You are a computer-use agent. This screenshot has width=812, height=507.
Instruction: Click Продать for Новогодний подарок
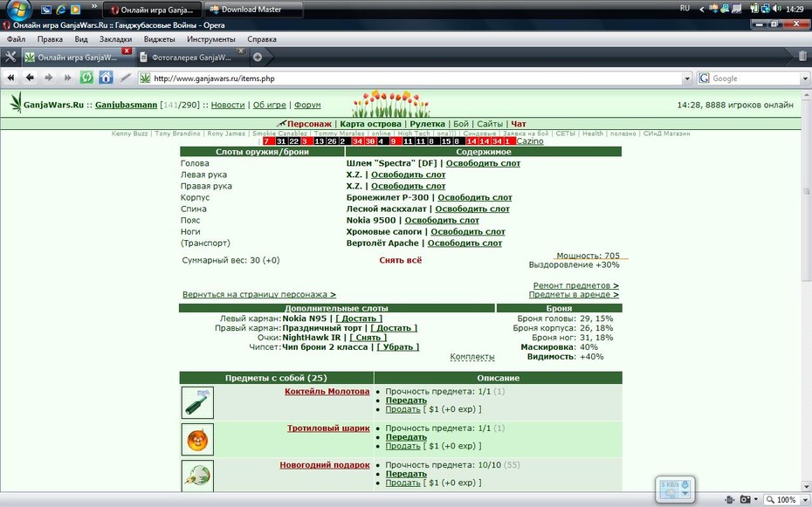tap(403, 483)
